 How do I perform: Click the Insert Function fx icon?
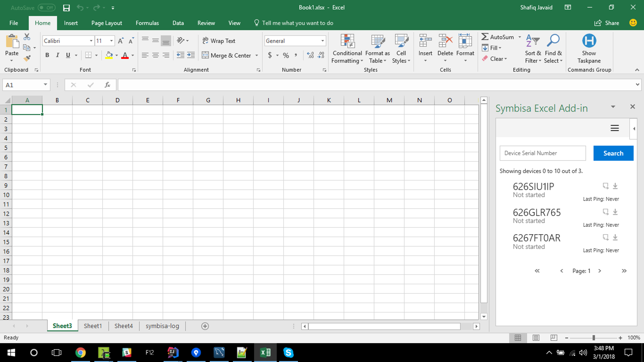[107, 85]
